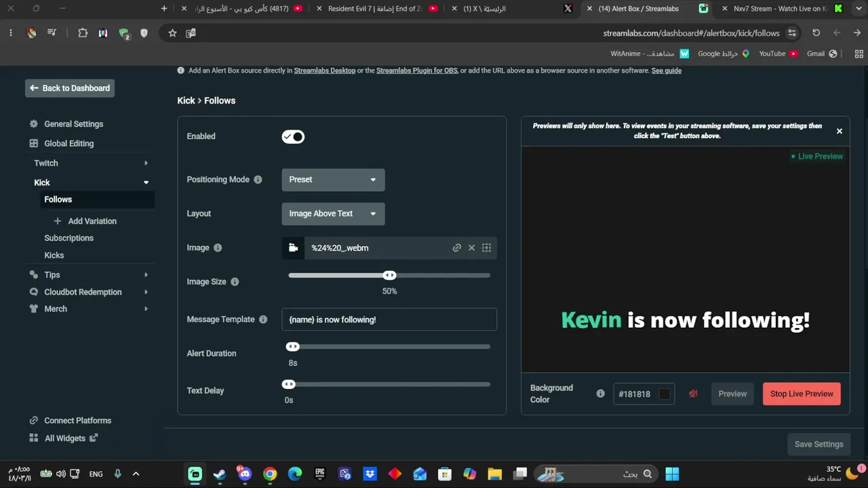Click the Text Delay slider handle
Viewport: 868px width, 488px height.
(x=289, y=384)
